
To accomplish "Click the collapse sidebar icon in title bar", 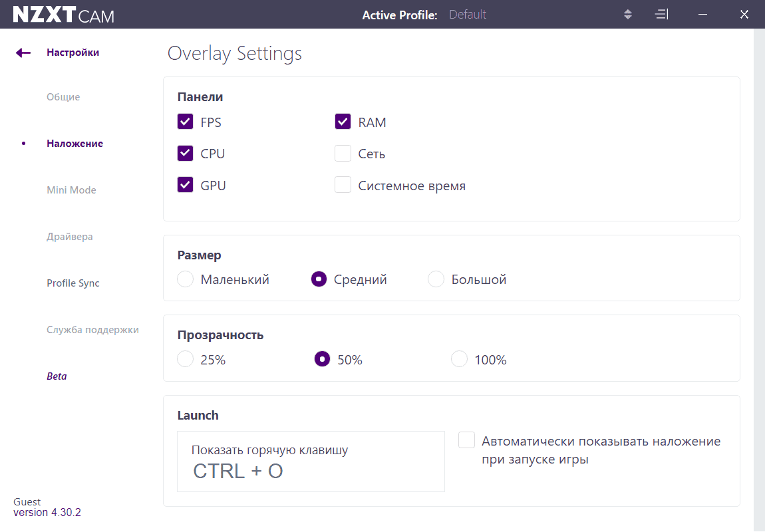I will tap(661, 15).
